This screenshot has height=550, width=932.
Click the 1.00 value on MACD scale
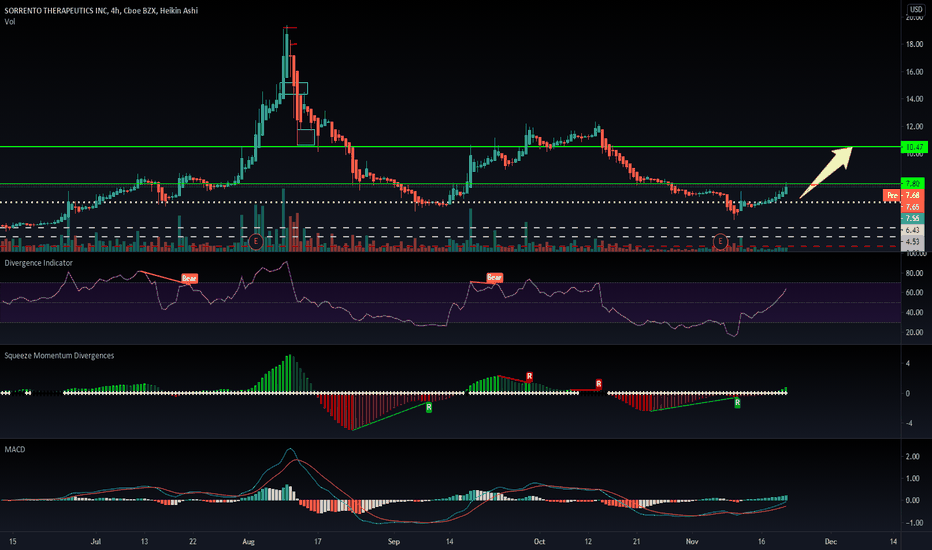click(x=912, y=479)
